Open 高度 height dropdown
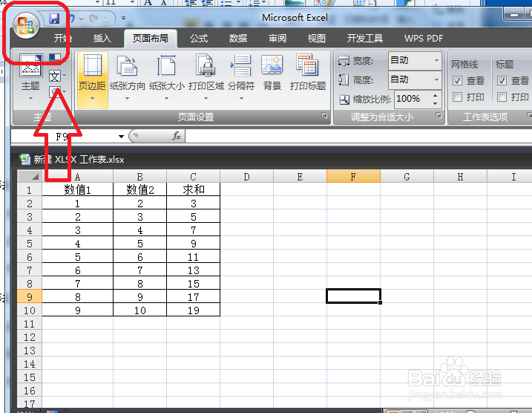This screenshot has width=532, height=413. coord(436,79)
